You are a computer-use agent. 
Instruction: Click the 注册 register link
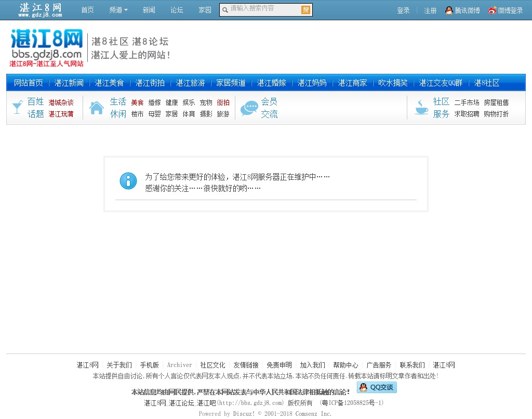tap(430, 10)
